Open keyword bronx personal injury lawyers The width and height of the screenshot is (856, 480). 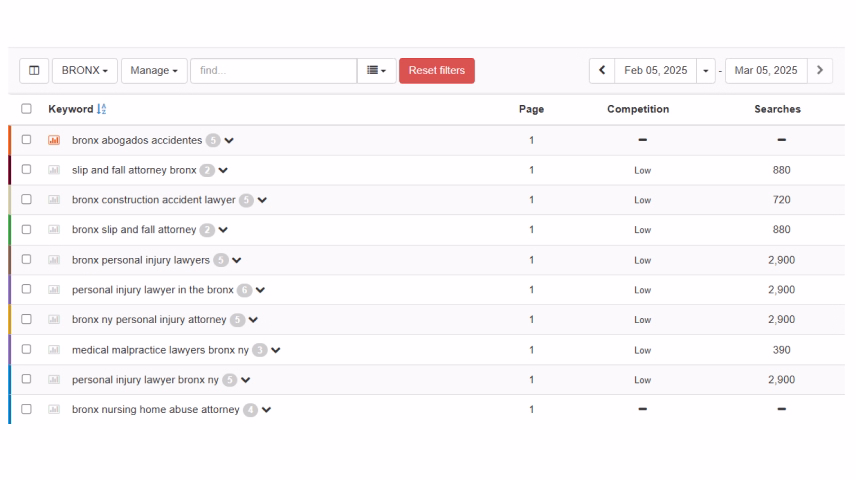[141, 260]
